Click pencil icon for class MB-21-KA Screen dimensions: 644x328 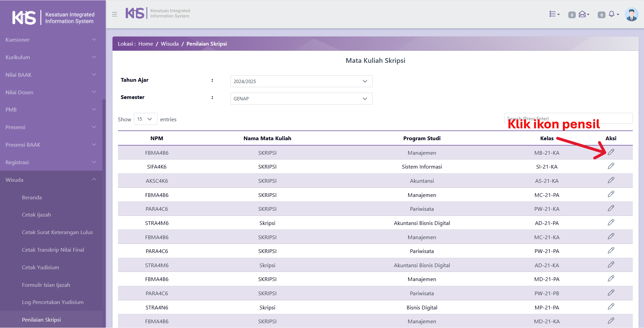click(x=611, y=152)
